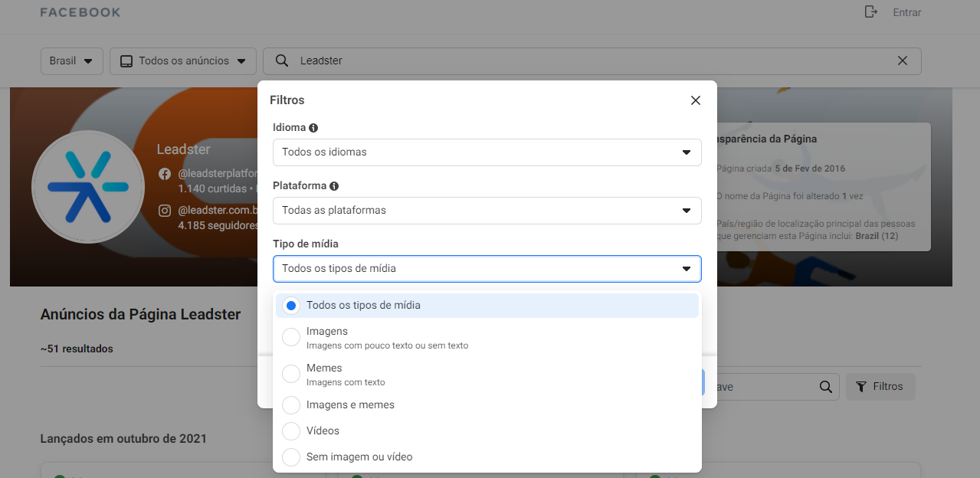Click the search magnifier icon beside Leadster

pos(282,61)
